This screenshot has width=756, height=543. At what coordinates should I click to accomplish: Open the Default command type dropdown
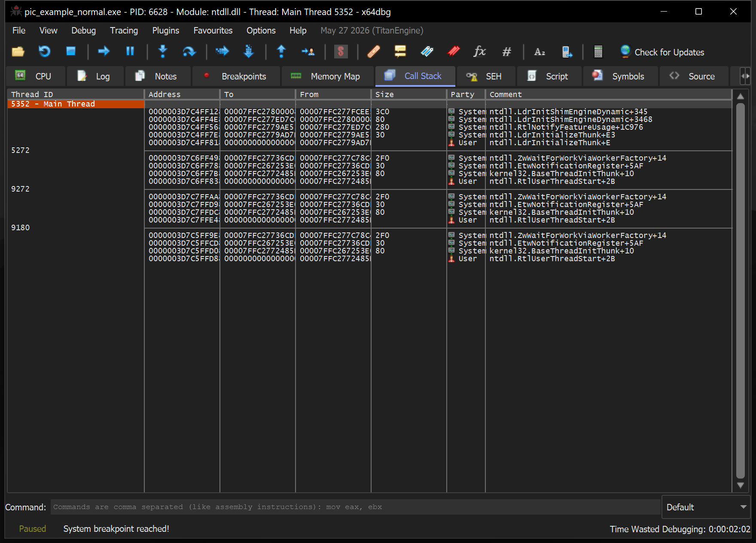click(706, 507)
